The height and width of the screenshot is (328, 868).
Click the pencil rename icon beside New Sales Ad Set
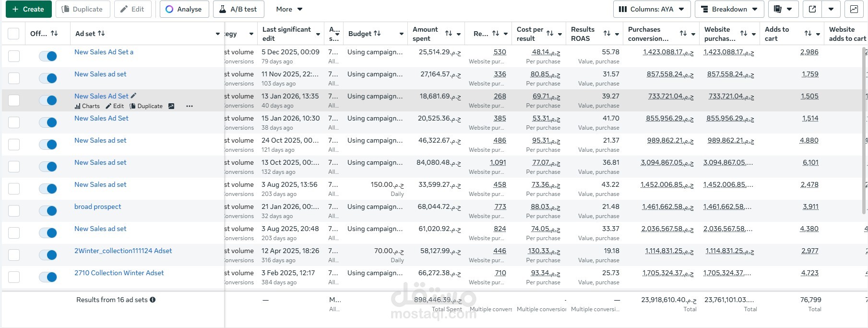134,96
